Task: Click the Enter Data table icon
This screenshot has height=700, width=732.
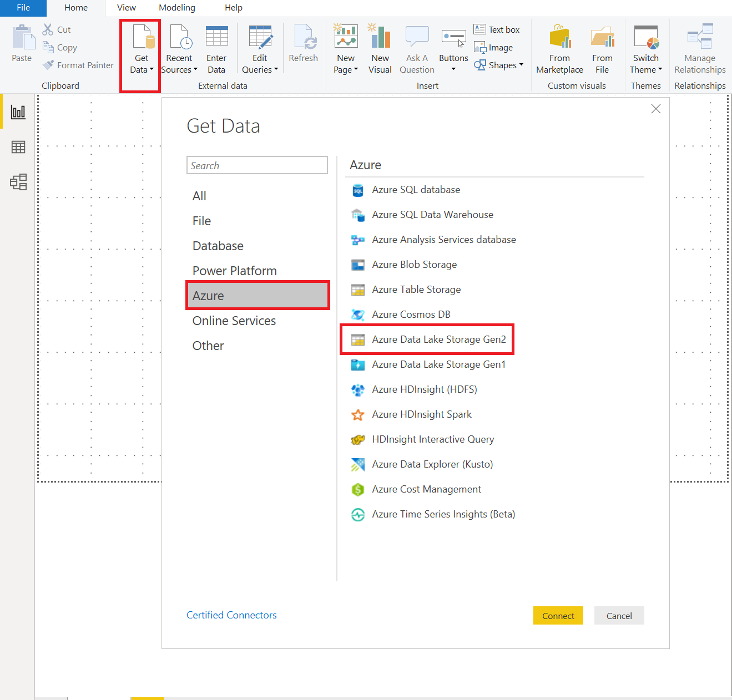Action: click(216, 37)
